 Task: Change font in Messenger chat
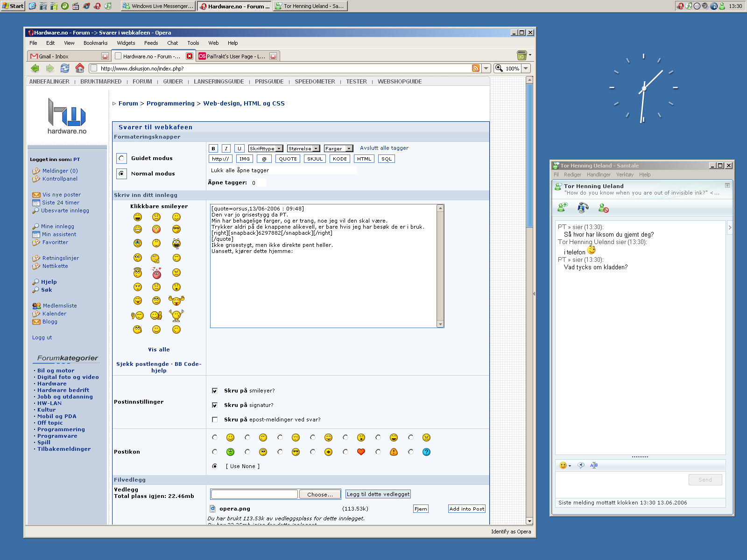pos(594,465)
